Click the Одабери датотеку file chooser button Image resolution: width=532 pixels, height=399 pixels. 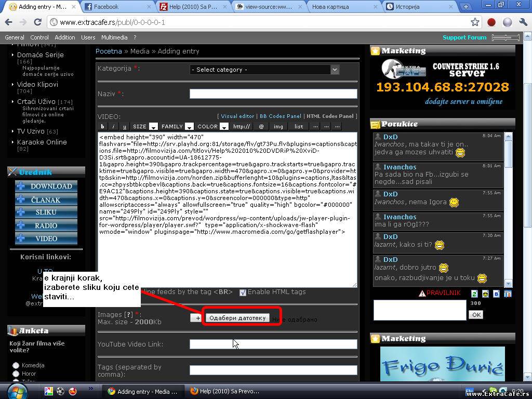point(237,317)
